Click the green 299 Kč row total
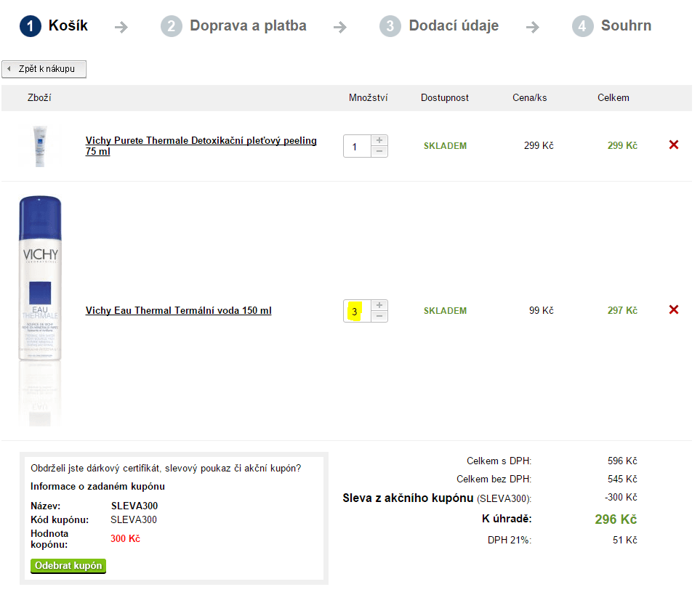This screenshot has height=595, width=700. (622, 145)
